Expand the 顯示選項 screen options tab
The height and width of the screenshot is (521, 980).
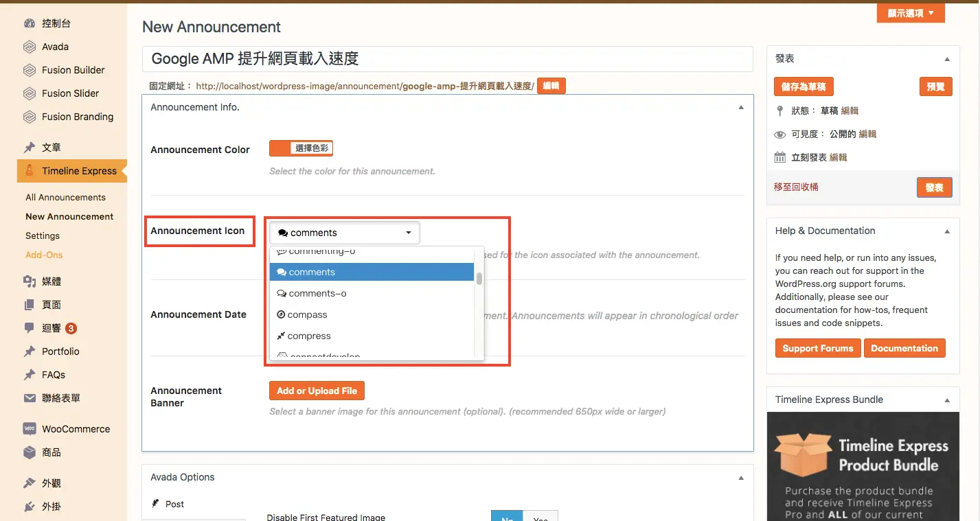pyautogui.click(x=911, y=13)
